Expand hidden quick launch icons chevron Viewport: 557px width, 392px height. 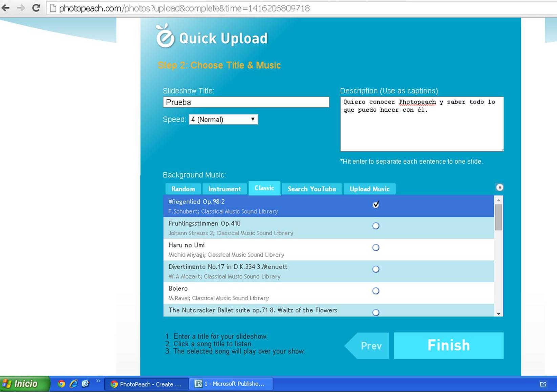point(98,381)
